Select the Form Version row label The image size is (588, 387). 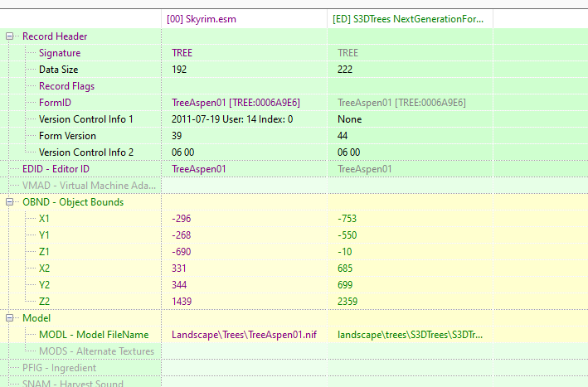[67, 136]
